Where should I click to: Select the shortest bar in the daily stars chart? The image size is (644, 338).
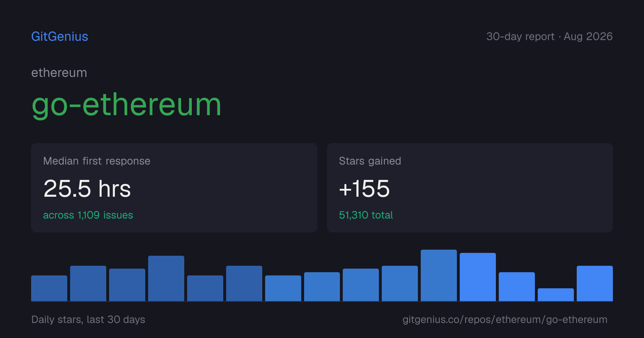tap(556, 295)
